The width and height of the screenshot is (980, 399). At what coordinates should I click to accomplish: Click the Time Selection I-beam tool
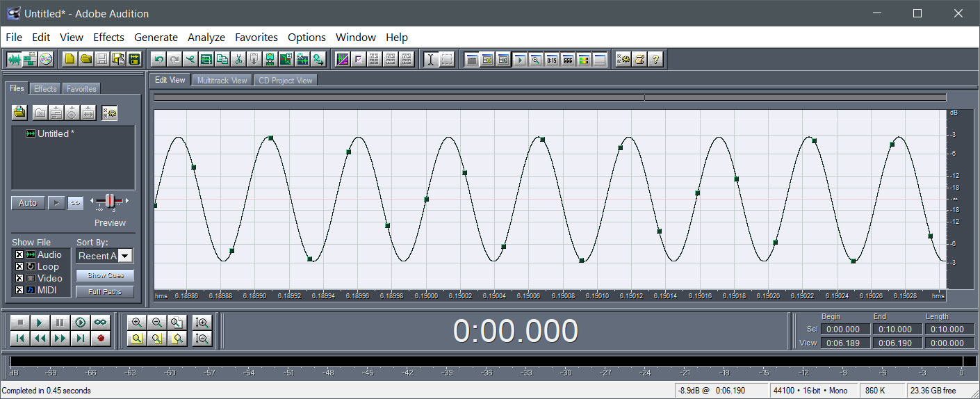click(431, 60)
